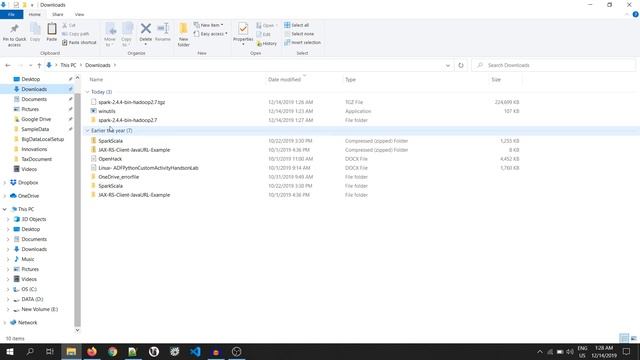Viewport: 640px width, 360px height.
Task: Switch to the Home ribbon tab
Action: 35,14
